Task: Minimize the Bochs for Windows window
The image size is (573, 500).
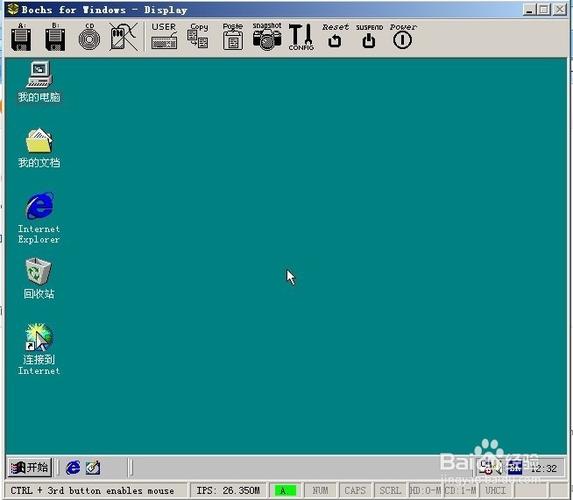Action: tap(528, 9)
